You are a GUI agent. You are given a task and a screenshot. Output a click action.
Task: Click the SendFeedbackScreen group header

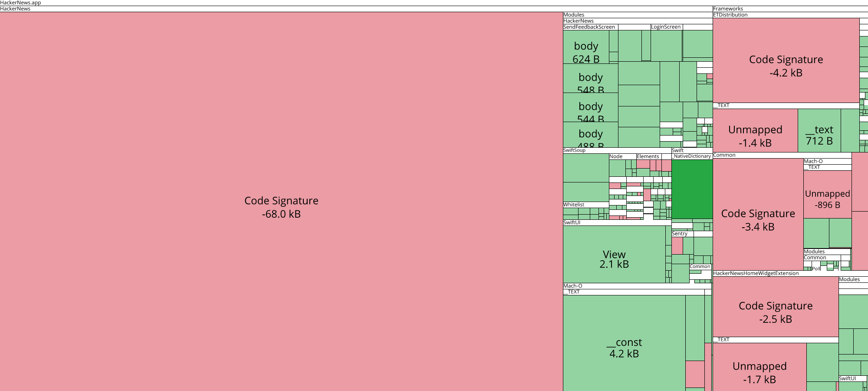tap(589, 27)
